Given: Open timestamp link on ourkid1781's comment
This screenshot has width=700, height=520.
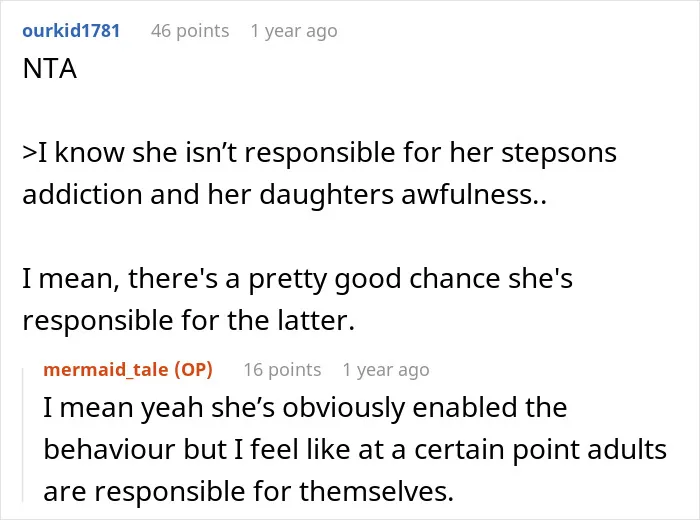Looking at the screenshot, I should pyautogui.click(x=294, y=31).
